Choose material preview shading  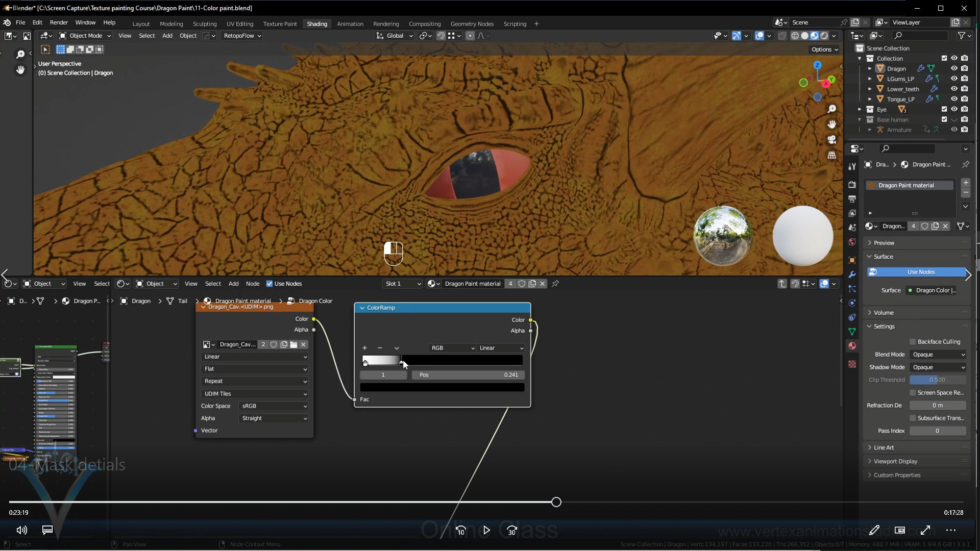(x=814, y=36)
